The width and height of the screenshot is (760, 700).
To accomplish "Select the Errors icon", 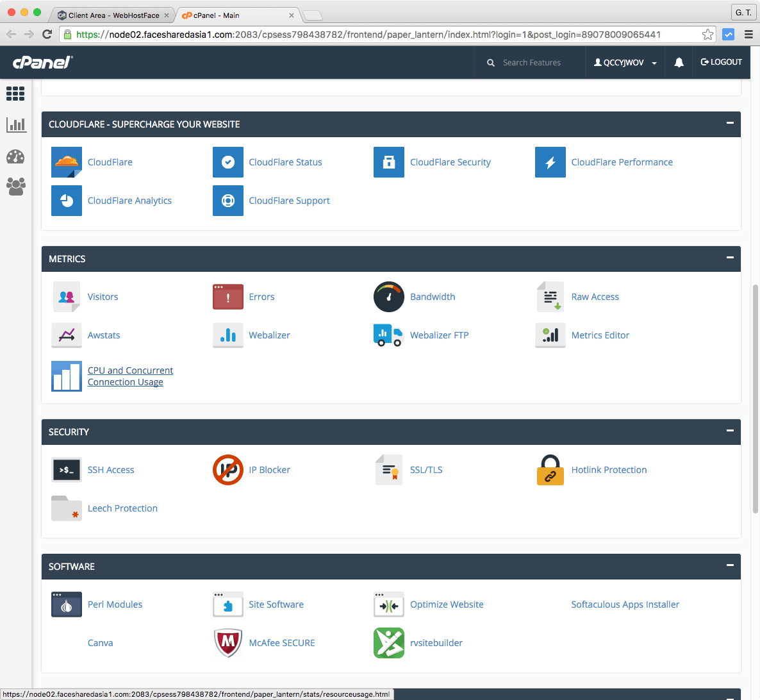I will [x=228, y=297].
